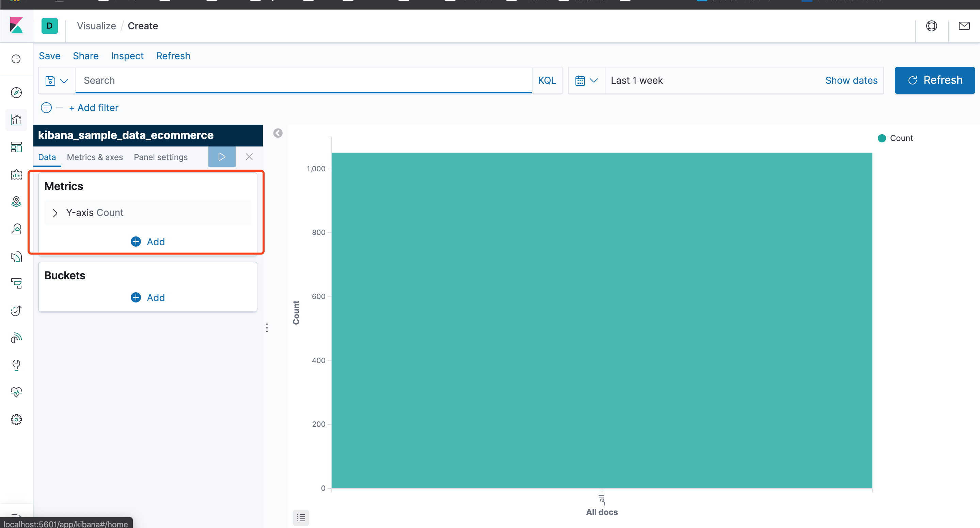This screenshot has width=980, height=528.
Task: Open Discover compass icon in sidebar
Action: pos(16,93)
